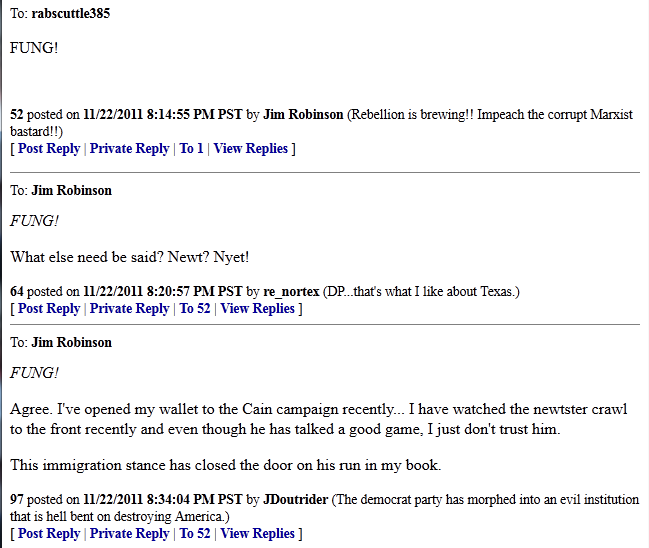The height and width of the screenshot is (548, 649).
Task: Follow the "To 1" link
Action: (191, 149)
